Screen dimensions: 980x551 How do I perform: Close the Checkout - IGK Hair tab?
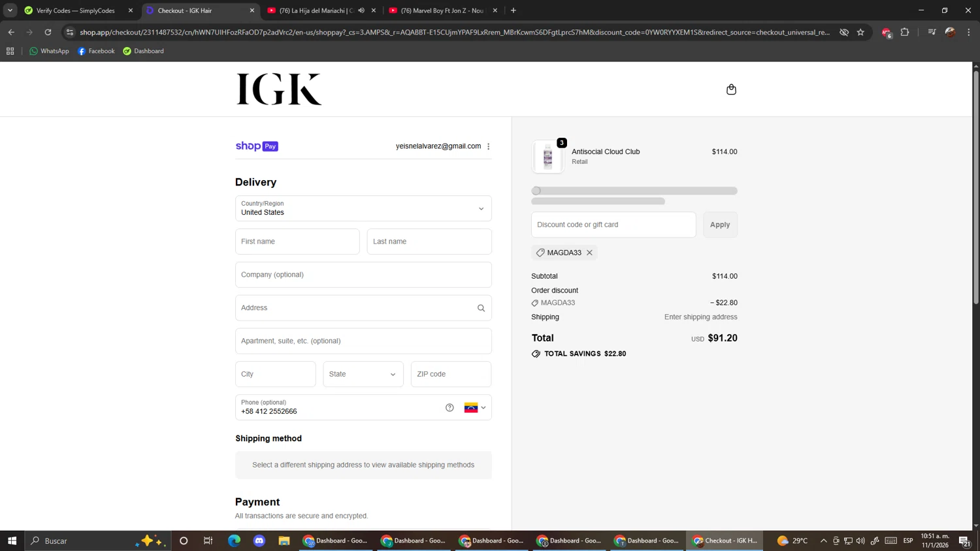(252, 10)
